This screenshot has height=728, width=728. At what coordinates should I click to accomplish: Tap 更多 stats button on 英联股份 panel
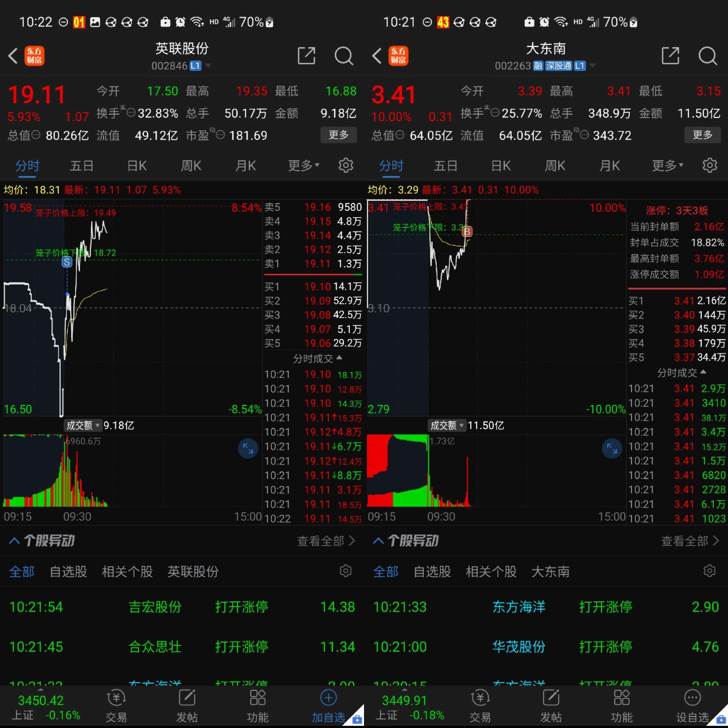[339, 135]
